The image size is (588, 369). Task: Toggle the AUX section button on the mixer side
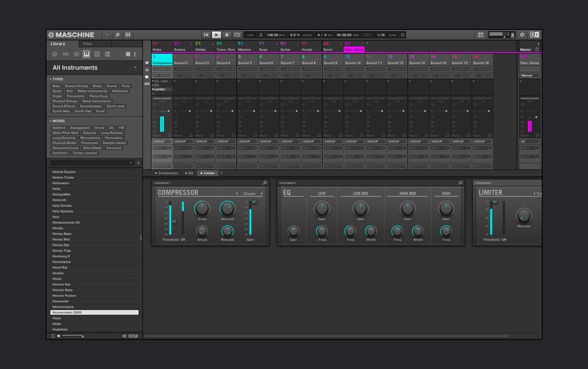[x=147, y=84]
